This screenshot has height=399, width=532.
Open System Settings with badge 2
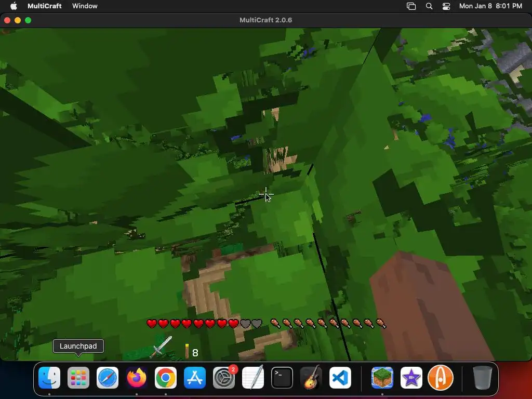[224, 378]
